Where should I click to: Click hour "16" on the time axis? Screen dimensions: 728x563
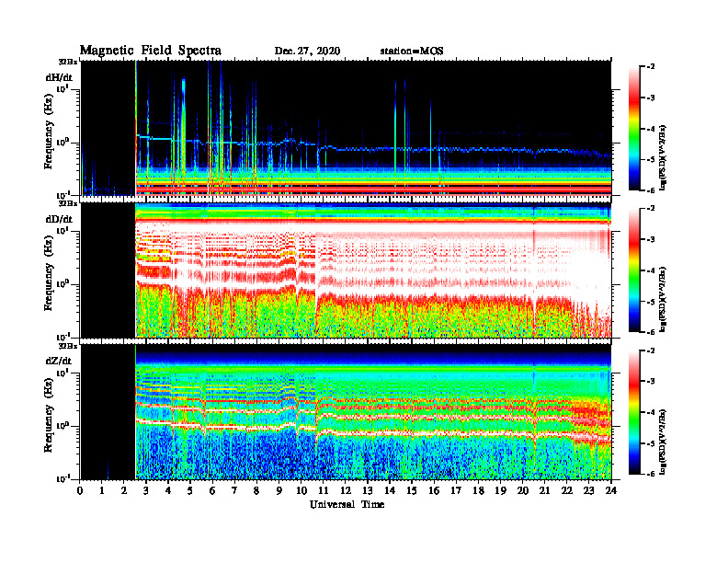(434, 490)
